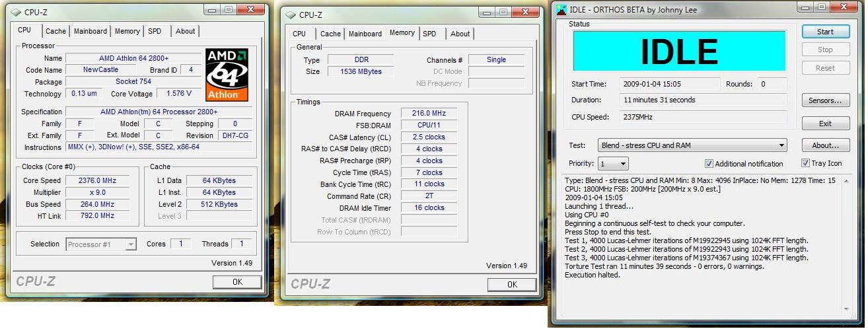Image resolution: width=868 pixels, height=329 pixels.
Task: Click the ORTHOS log scrollbar down arrow
Action: [848, 309]
